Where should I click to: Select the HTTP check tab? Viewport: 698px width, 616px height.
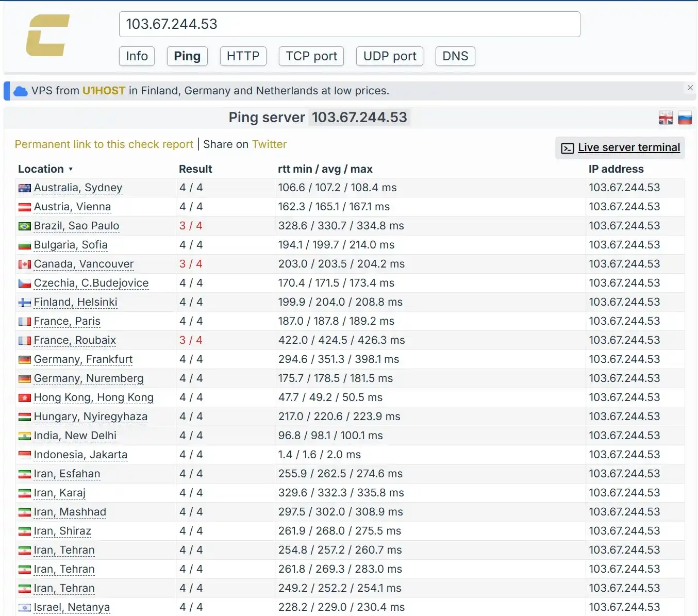pyautogui.click(x=243, y=56)
